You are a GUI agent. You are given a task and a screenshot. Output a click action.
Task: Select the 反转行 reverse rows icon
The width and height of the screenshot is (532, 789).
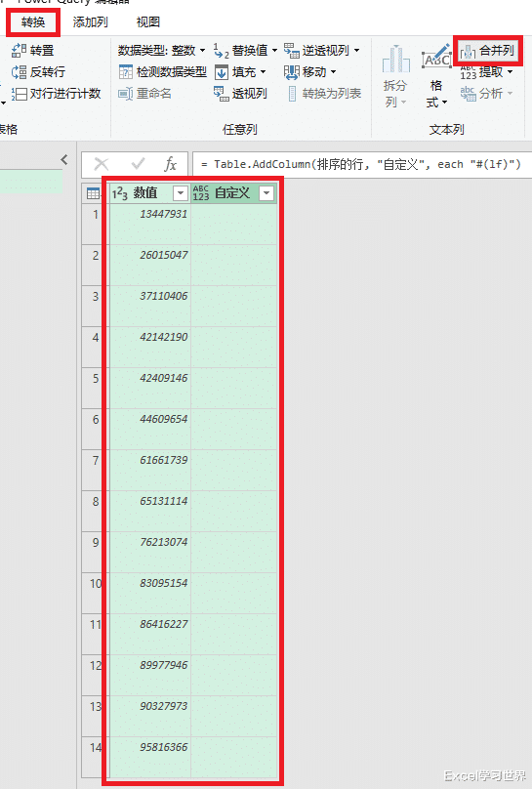[20, 72]
